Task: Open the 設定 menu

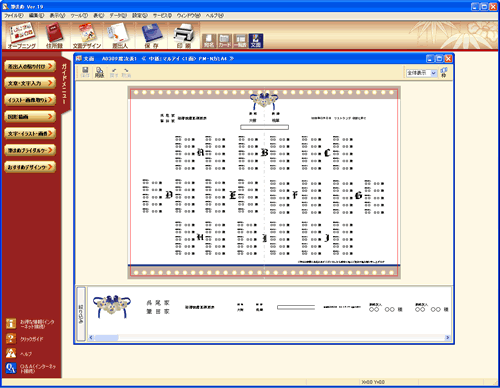Action: pyautogui.click(x=140, y=15)
